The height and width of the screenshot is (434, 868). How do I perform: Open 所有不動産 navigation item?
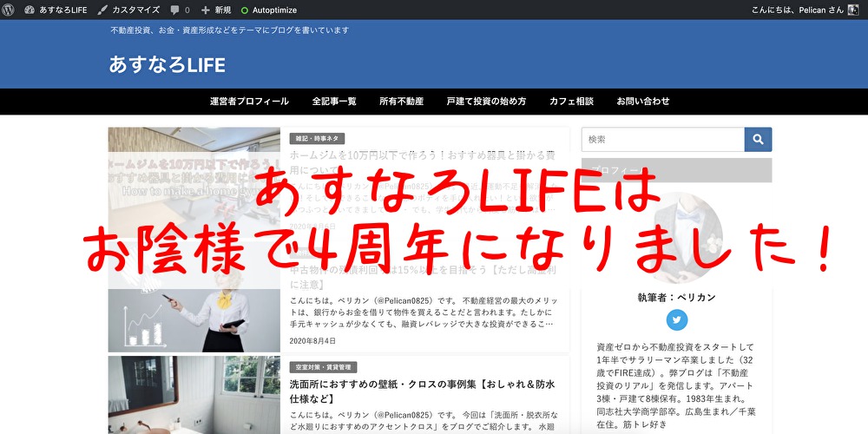(x=401, y=102)
